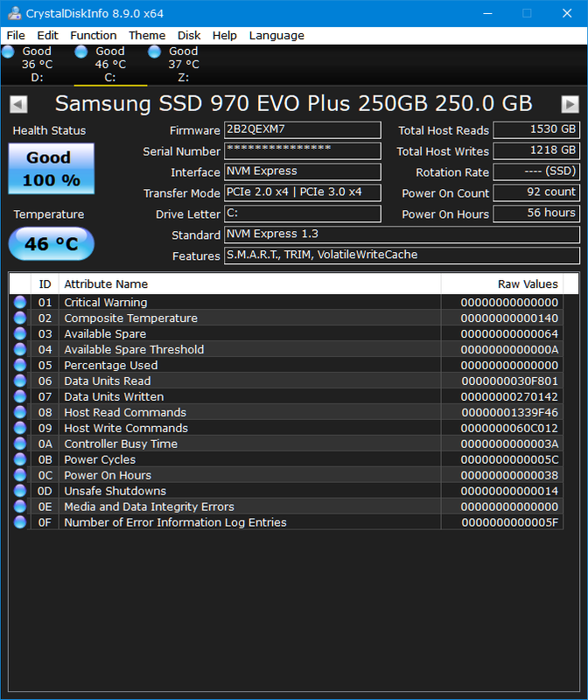Click the Attribute Name column header
The image size is (588, 700).
click(249, 283)
